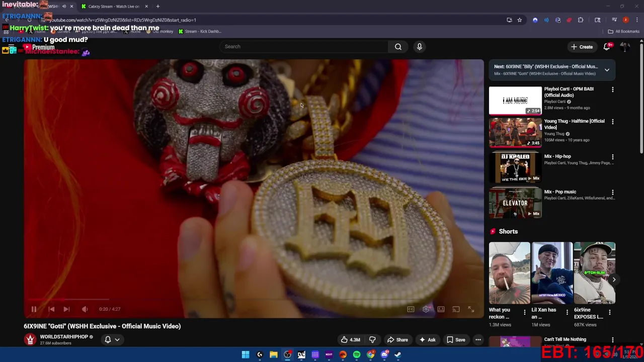Open more actions menu under video
The height and width of the screenshot is (362, 644).
tap(478, 340)
